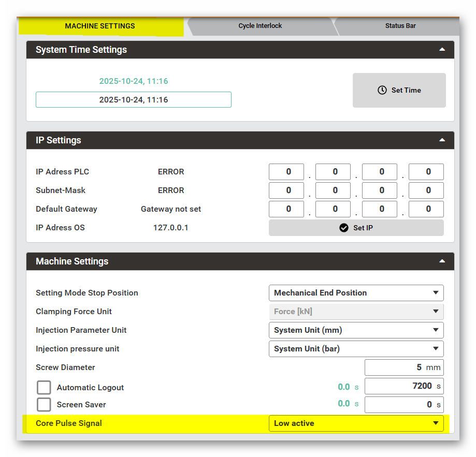Screen dimensions: 476x457
Task: Select the MACHINE SETTINGS tab
Action: pyautogui.click(x=100, y=26)
